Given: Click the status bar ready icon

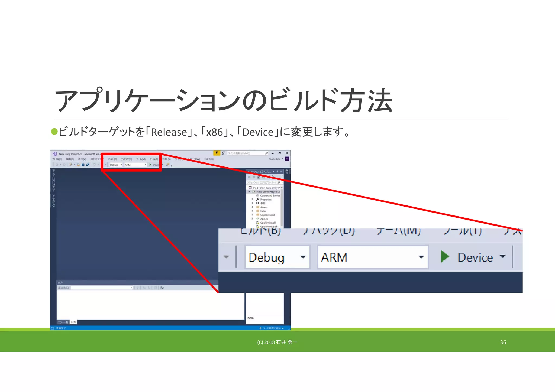Looking at the screenshot, I should coord(53,328).
